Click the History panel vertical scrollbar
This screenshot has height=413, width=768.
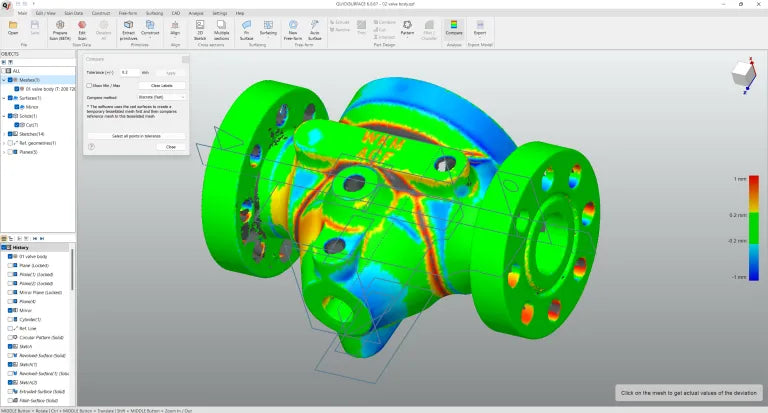click(x=72, y=269)
